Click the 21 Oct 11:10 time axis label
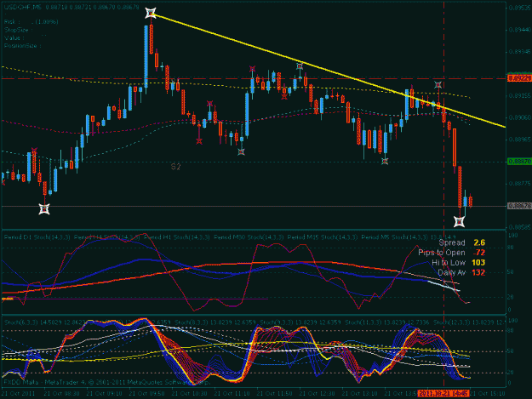 tap(232, 394)
